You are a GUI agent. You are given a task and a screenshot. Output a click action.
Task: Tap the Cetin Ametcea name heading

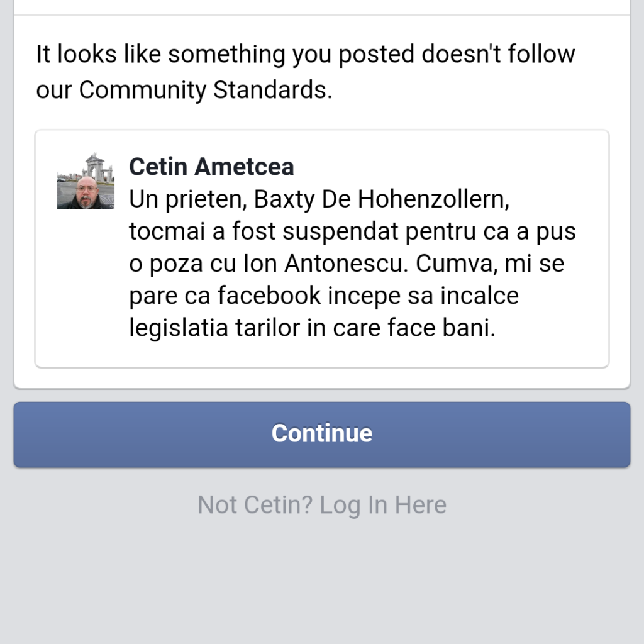pyautogui.click(x=211, y=167)
